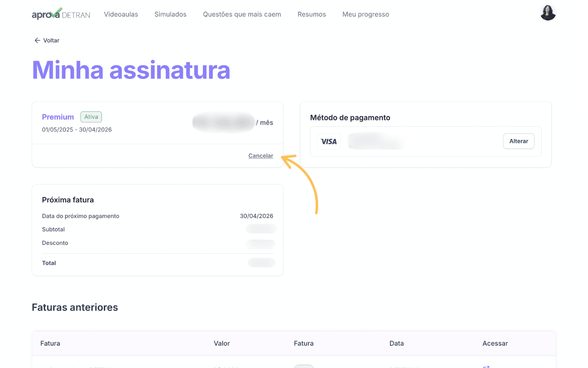Viewport: 588px width, 368px height.
Task: Click the Minha assinatura heading
Action: (131, 70)
